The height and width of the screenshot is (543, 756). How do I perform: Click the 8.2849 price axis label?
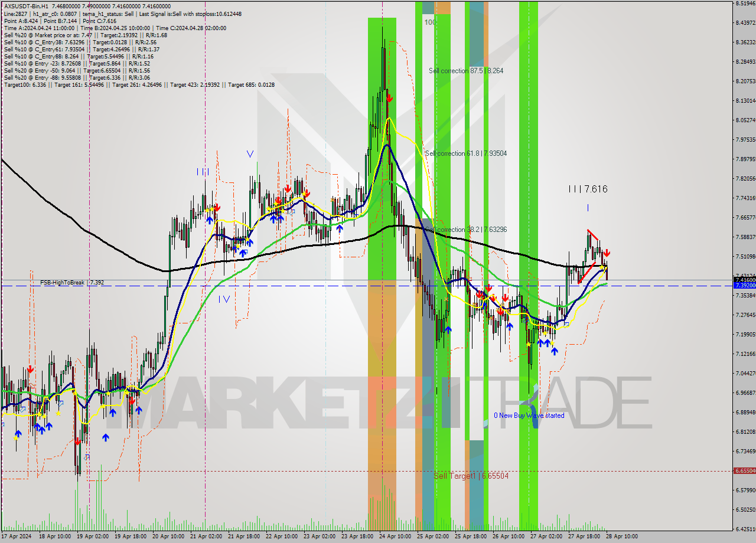[745, 61]
